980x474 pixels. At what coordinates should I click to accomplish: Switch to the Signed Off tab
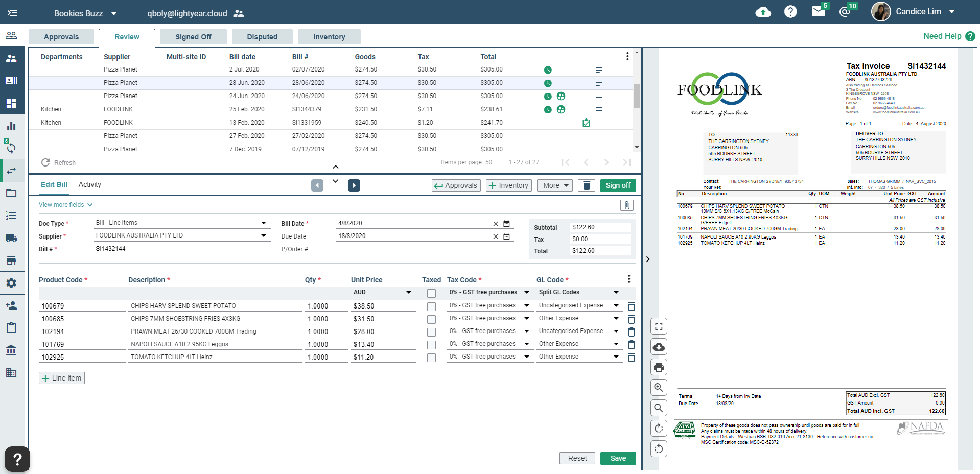pos(193,37)
